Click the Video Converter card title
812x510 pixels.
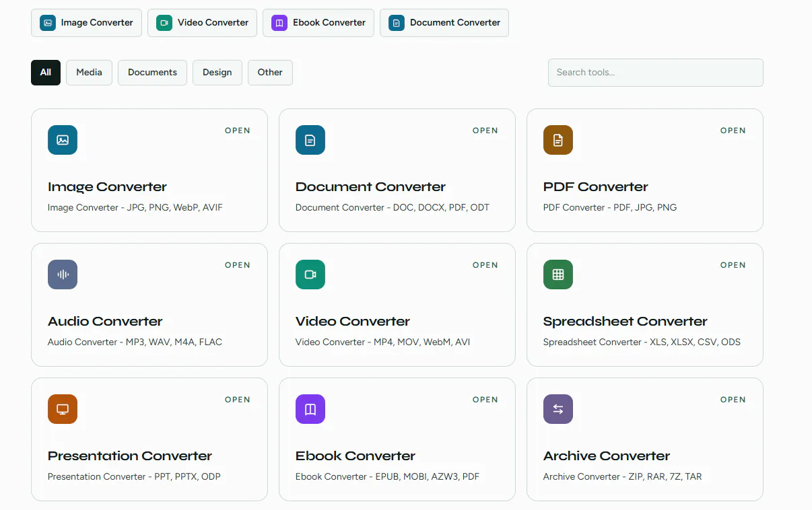coord(353,322)
